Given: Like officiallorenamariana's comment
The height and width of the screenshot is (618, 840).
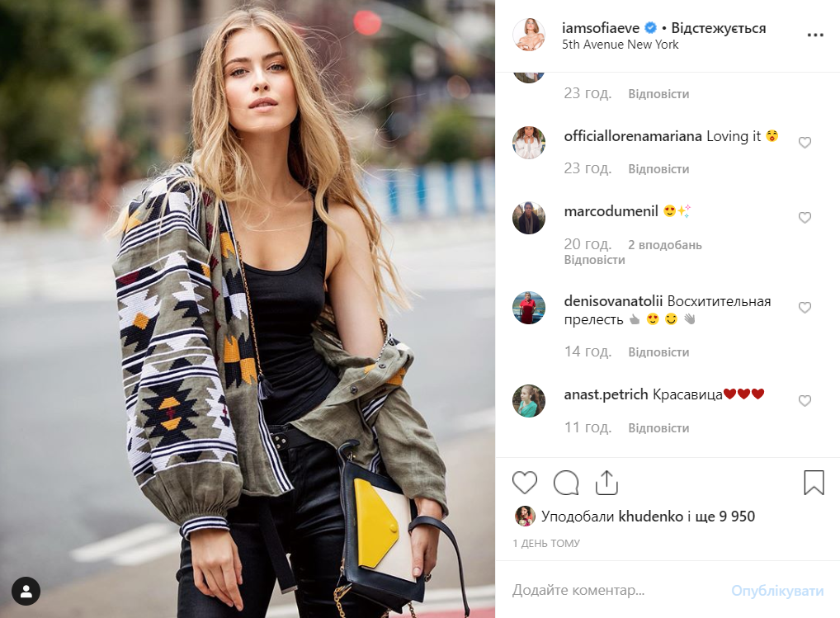Looking at the screenshot, I should (x=805, y=143).
